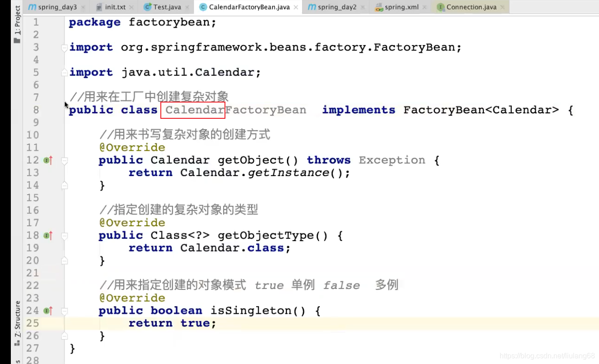Close the spring_day3 tab
The height and width of the screenshot is (364, 599).
(x=83, y=8)
